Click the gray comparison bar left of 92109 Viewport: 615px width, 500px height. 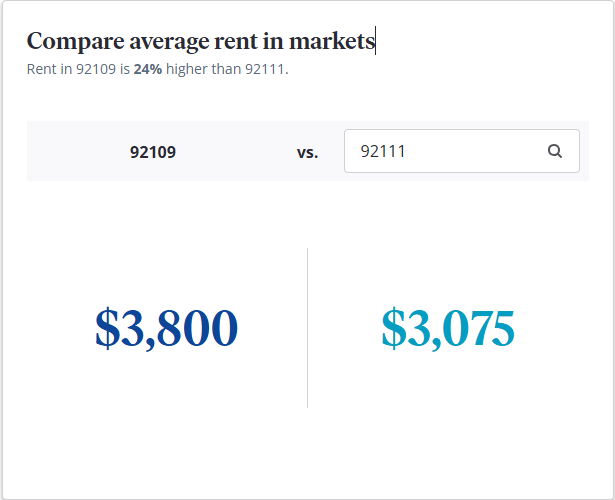(x=70, y=152)
